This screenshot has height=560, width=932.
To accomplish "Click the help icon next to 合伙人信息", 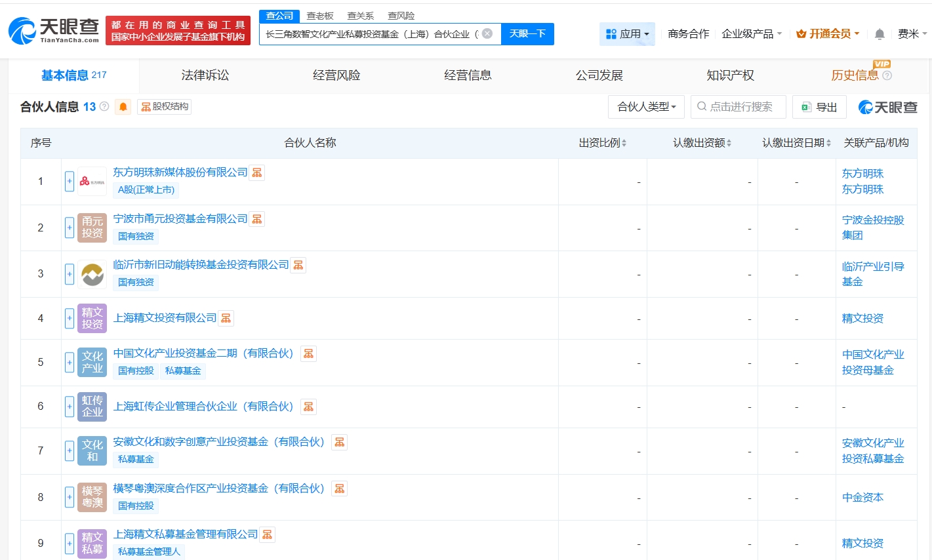I will pos(104,106).
